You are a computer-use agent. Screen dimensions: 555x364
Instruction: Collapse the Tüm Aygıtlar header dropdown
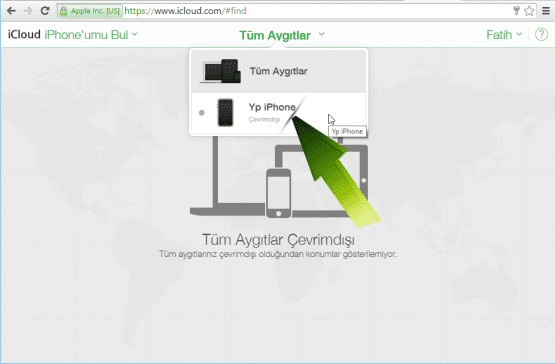(282, 35)
